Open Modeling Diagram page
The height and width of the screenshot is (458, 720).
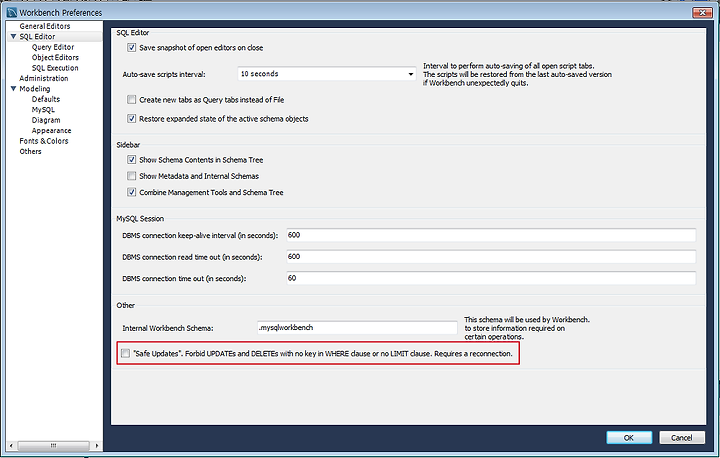click(x=46, y=120)
